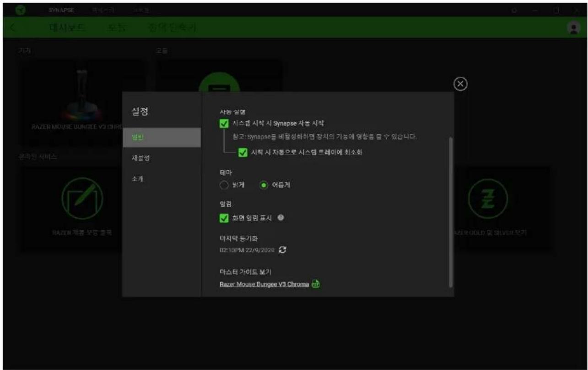Close the settings dialog with the circled X

(x=460, y=84)
